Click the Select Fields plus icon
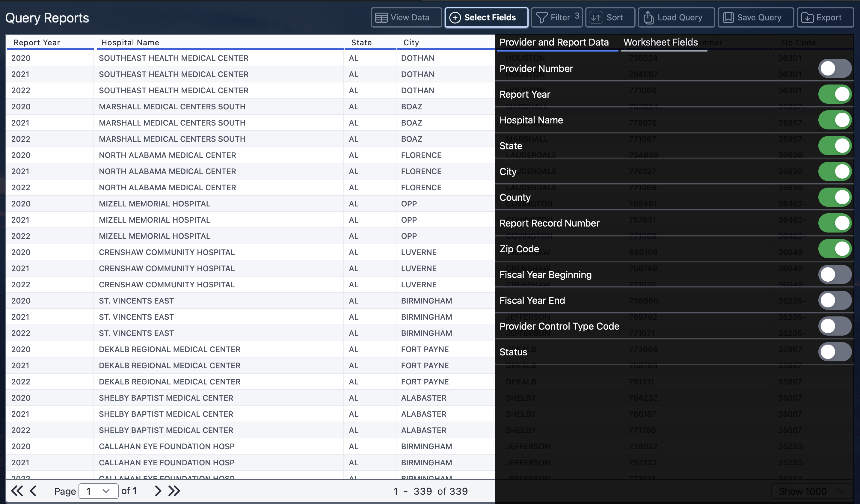This screenshot has height=504, width=860. tap(455, 18)
